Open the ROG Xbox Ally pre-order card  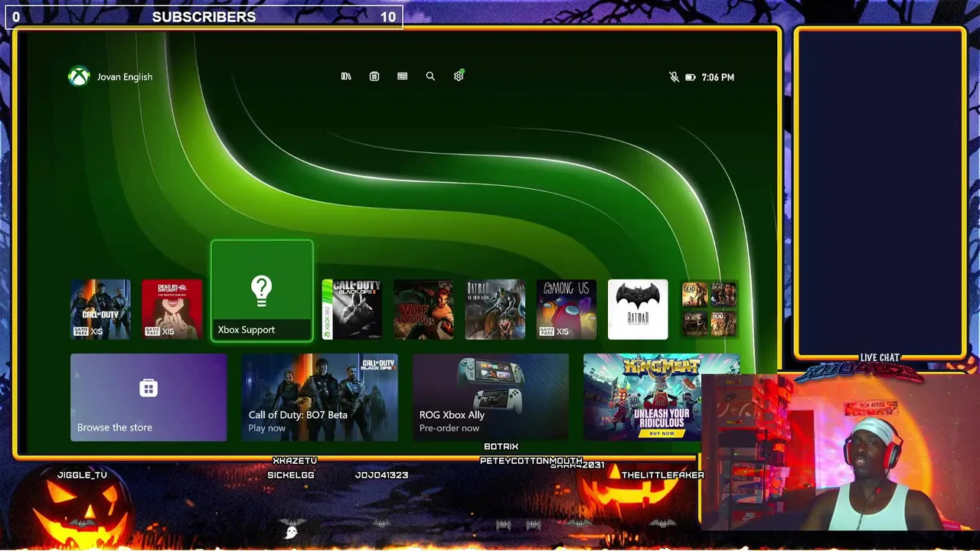pyautogui.click(x=491, y=397)
